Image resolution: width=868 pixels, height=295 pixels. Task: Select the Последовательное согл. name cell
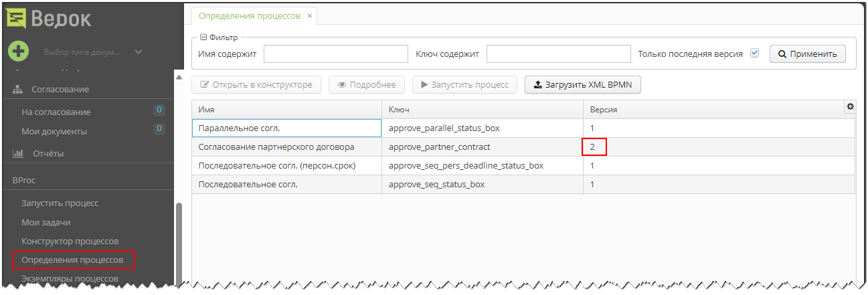(x=286, y=184)
